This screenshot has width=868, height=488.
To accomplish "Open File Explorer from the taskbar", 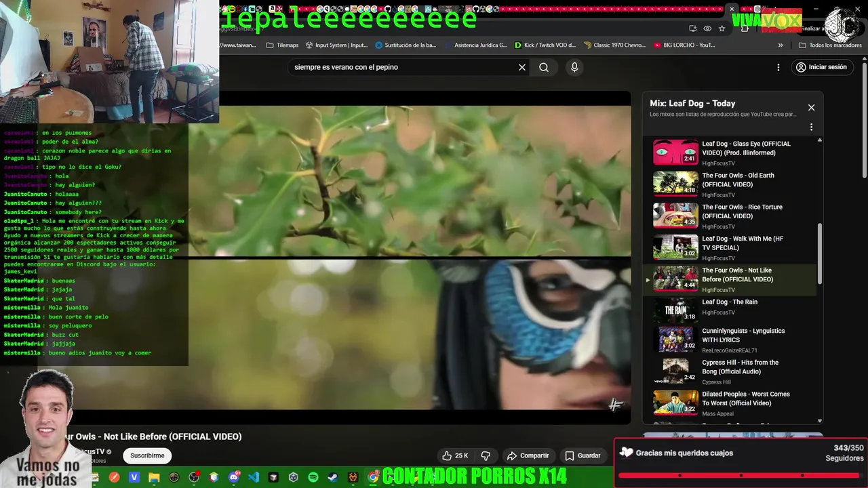I will (154, 477).
